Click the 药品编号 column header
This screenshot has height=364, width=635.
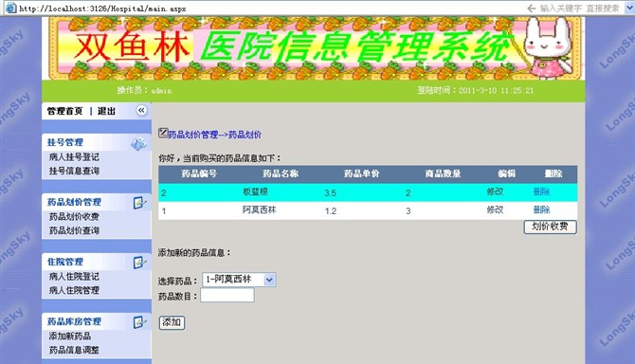(x=199, y=174)
